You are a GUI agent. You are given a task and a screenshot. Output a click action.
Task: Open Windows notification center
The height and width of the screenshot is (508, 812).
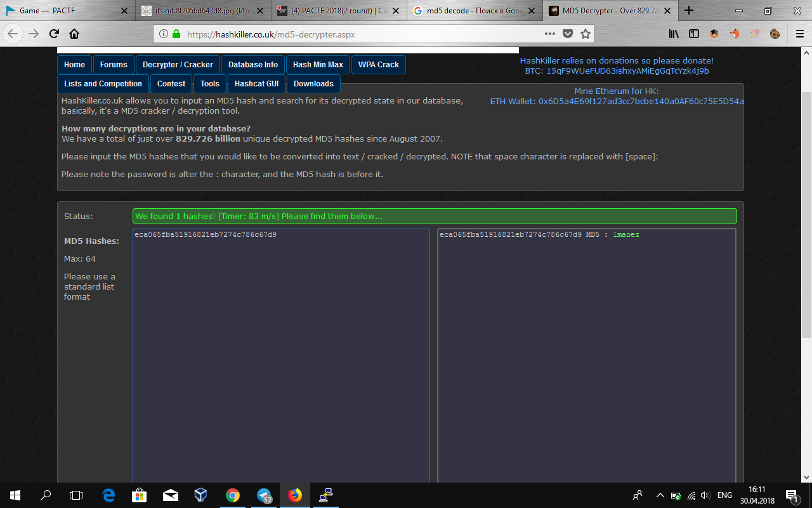[x=792, y=495]
